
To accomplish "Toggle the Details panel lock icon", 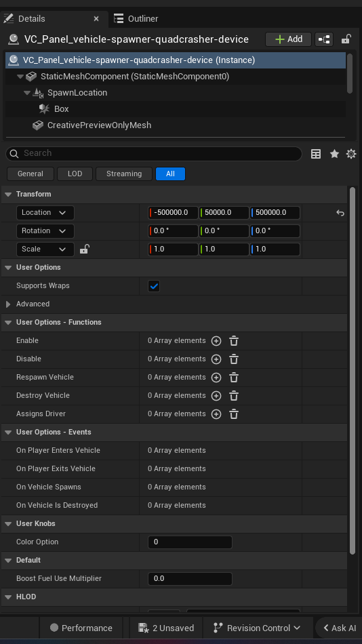I will 346,39.
